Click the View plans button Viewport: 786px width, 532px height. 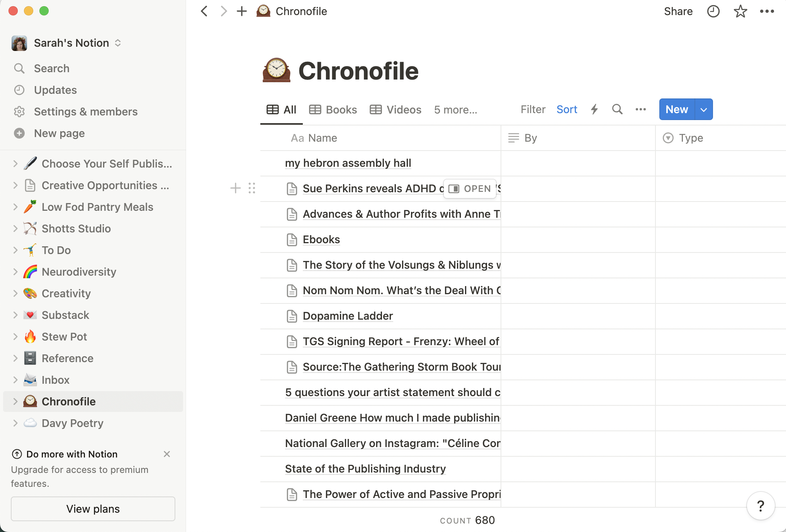click(93, 509)
